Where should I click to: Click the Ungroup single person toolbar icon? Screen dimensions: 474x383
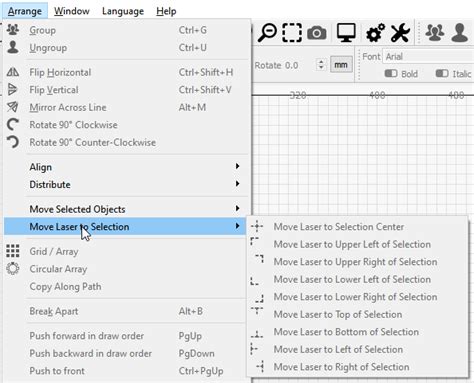pos(460,33)
